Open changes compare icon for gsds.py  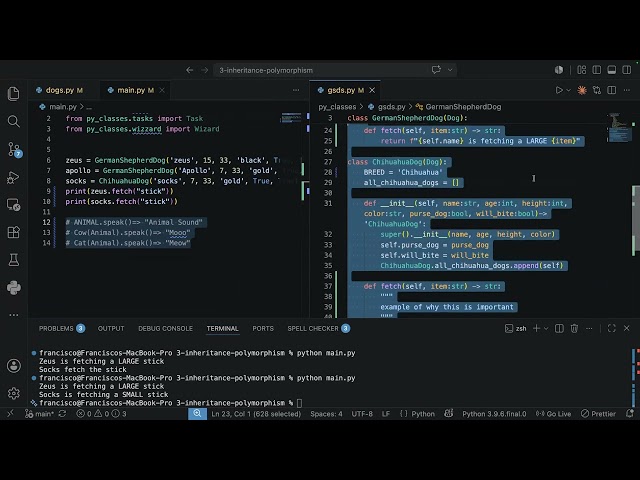[x=597, y=90]
